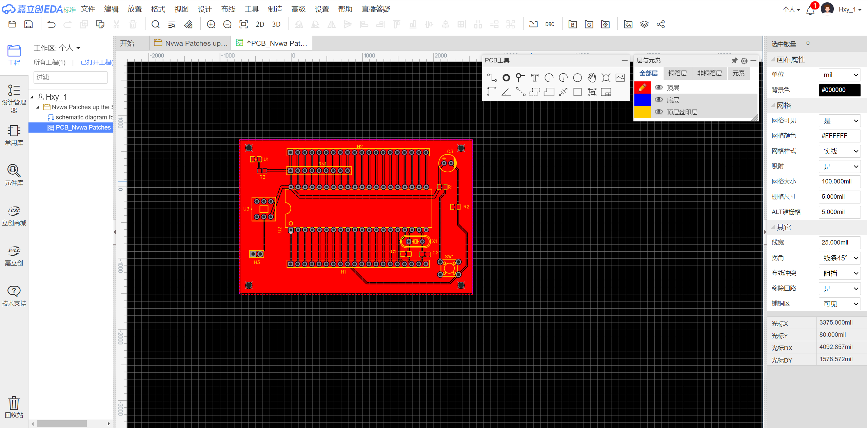868x428 pixels.
Task: Toggle top silkscreen layer visibility eye
Action: 658,112
